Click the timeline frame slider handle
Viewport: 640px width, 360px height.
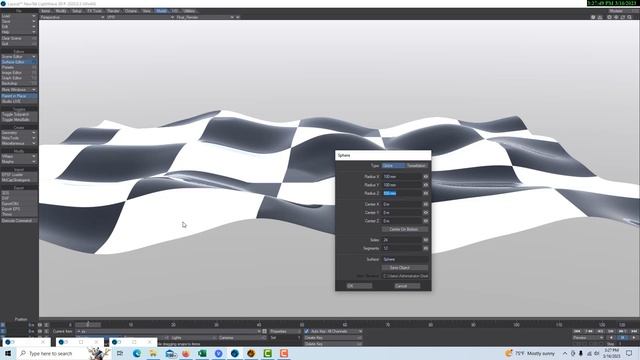click(x=88, y=324)
